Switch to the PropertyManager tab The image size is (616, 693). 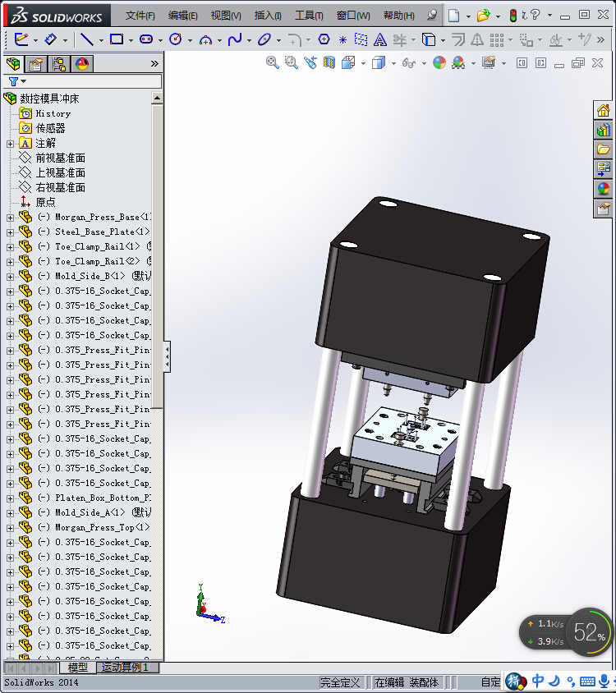[36, 64]
